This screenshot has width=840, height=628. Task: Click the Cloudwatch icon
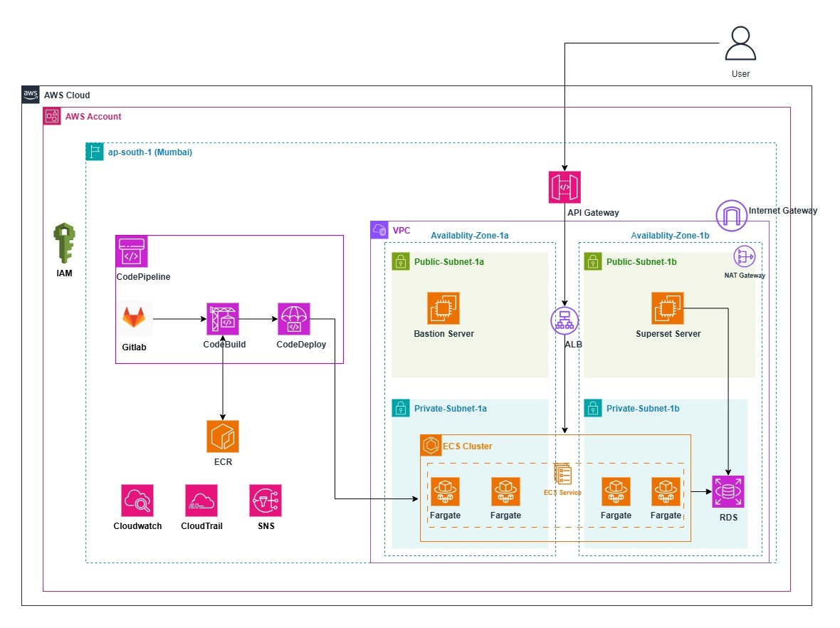137,501
